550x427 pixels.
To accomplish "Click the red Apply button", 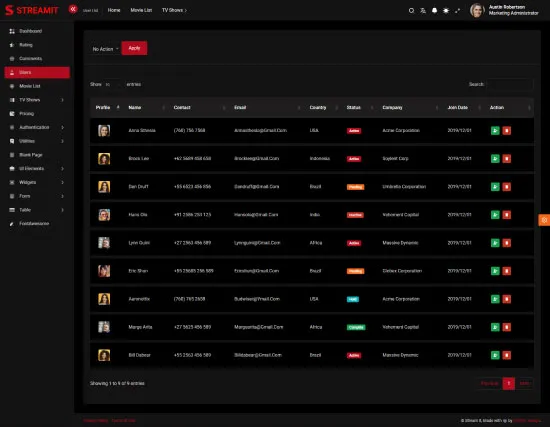I will [134, 48].
